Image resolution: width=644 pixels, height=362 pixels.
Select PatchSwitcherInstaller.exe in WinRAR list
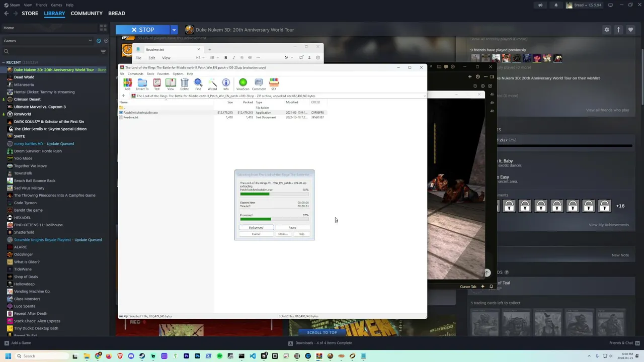(x=140, y=113)
